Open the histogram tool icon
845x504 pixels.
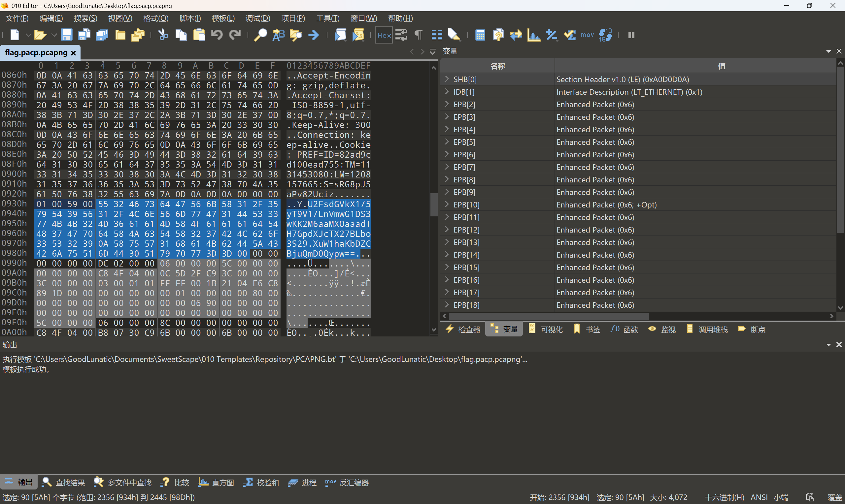534,35
